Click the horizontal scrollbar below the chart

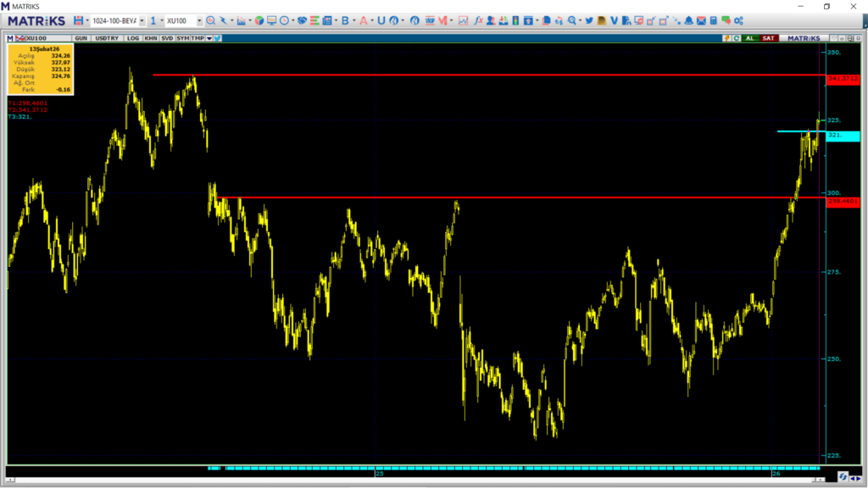point(509,468)
